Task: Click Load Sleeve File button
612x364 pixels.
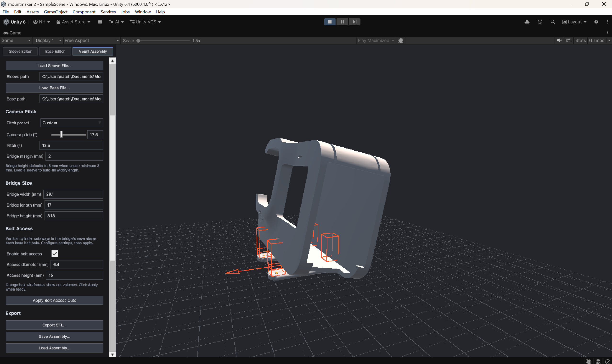Action: point(55,66)
